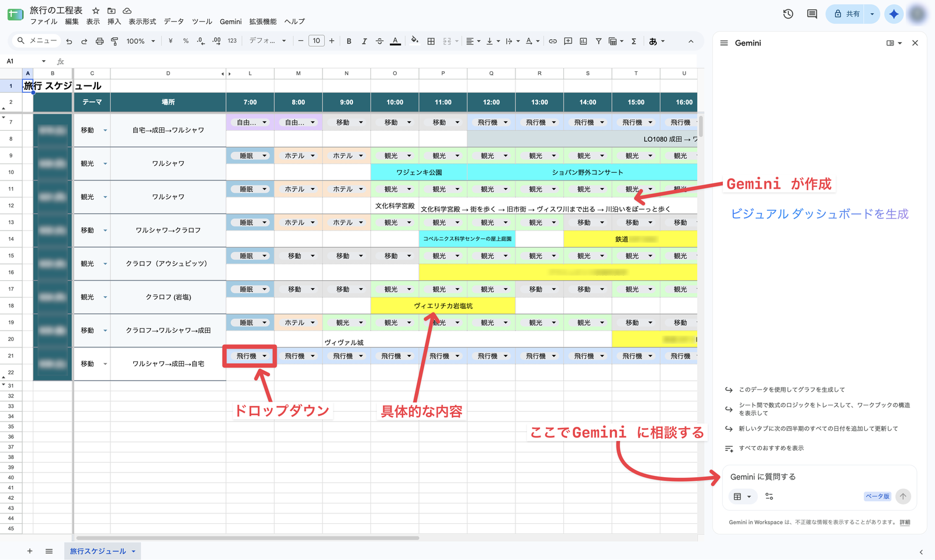Create a filter with funnel icon

pos(598,41)
